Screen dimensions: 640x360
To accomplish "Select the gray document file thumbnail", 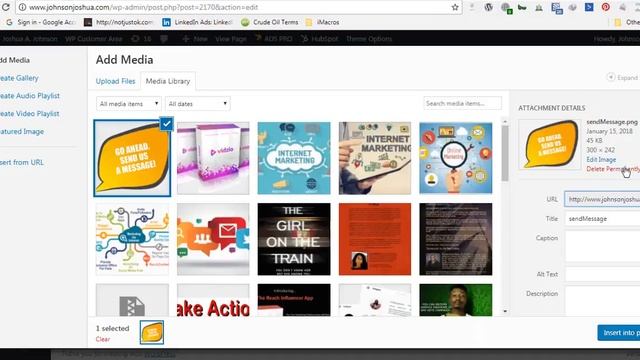I will 132,300.
